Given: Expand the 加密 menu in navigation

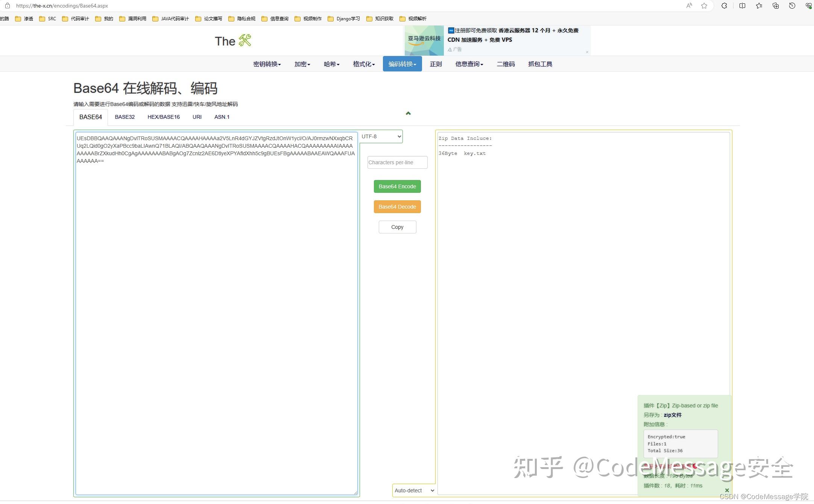Looking at the screenshot, I should tap(302, 64).
